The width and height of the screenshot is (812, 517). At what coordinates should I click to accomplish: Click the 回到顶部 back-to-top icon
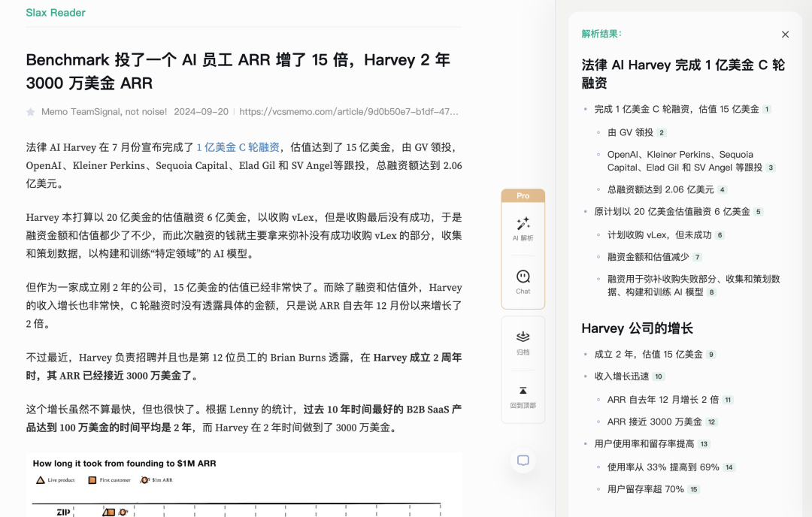pos(523,391)
